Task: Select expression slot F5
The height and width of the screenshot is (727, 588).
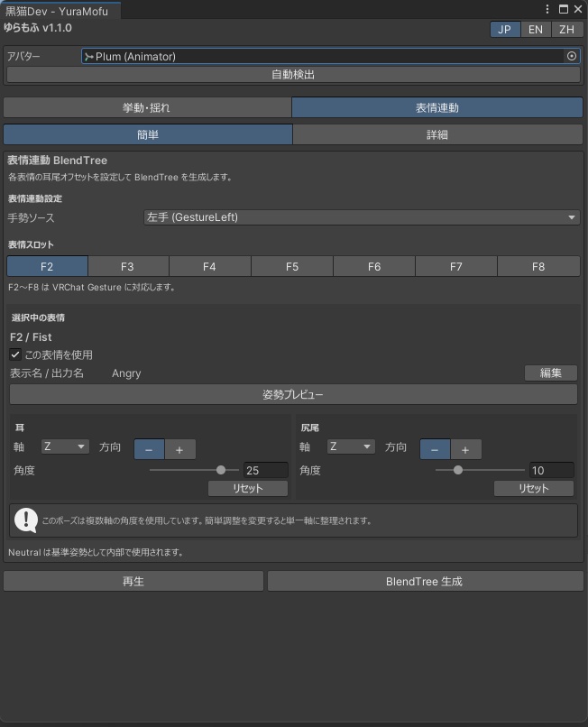Action: click(292, 267)
